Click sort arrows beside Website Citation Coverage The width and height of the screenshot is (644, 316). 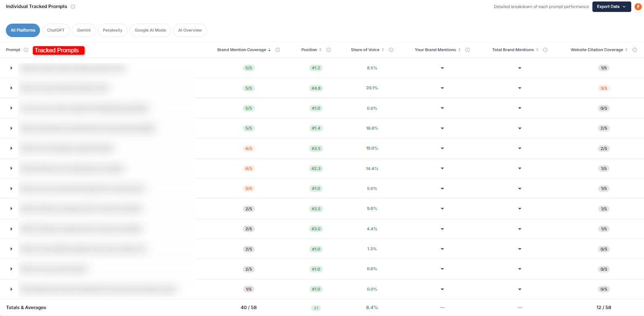pyautogui.click(x=626, y=50)
